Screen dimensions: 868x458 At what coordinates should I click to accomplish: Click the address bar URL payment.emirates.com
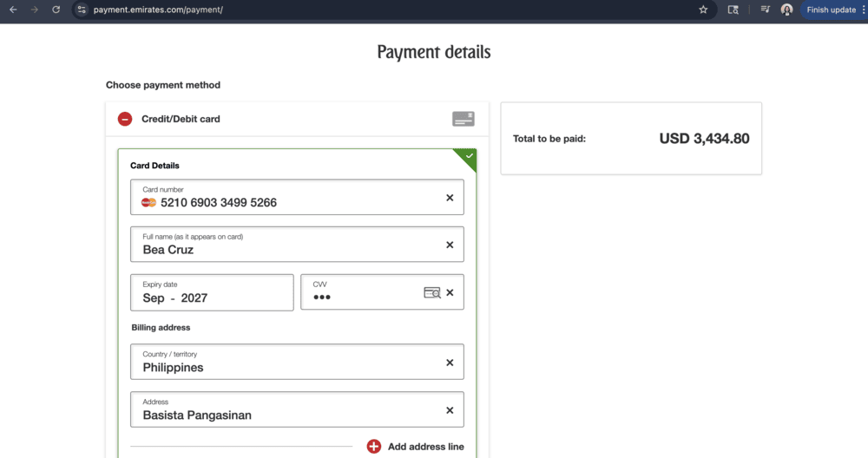pyautogui.click(x=158, y=10)
